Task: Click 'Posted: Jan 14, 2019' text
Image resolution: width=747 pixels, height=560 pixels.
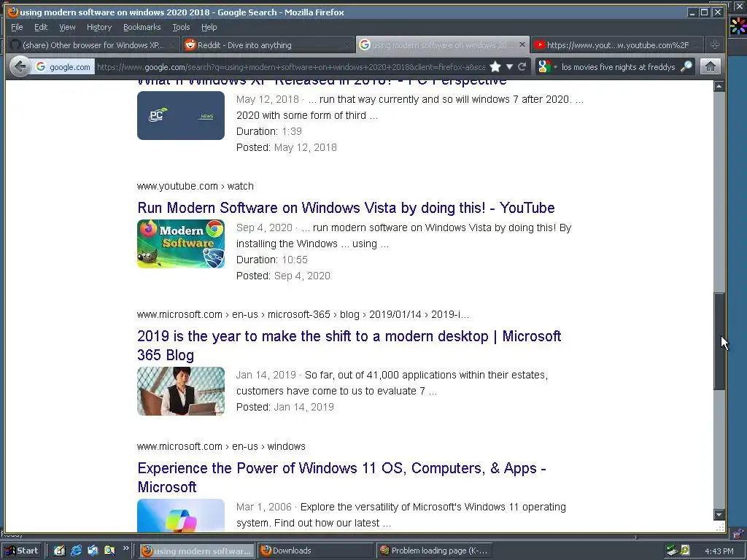Action: (x=285, y=407)
